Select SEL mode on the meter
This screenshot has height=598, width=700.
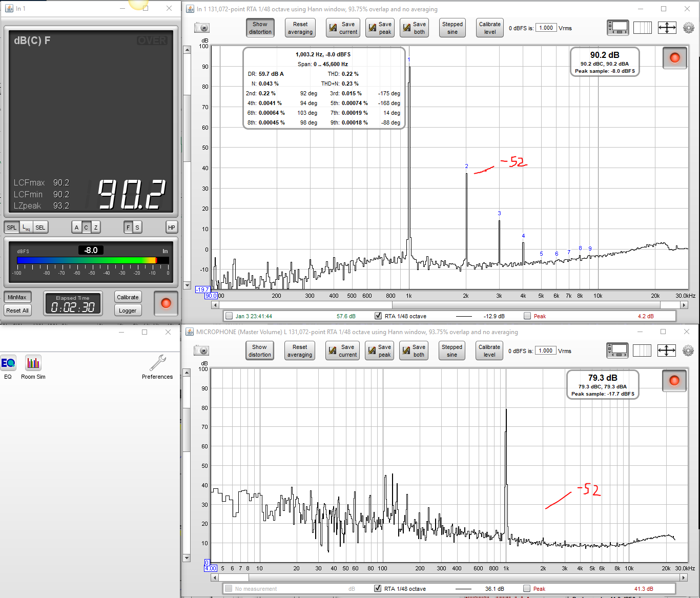click(x=40, y=228)
